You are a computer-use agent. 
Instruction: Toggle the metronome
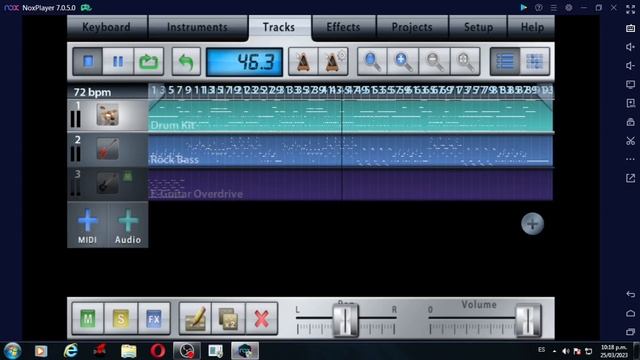(x=303, y=62)
